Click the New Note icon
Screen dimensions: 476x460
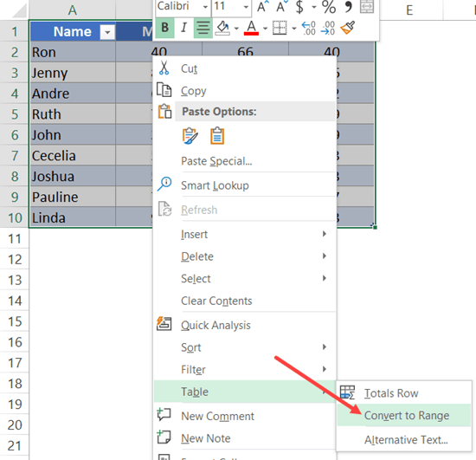pos(164,437)
